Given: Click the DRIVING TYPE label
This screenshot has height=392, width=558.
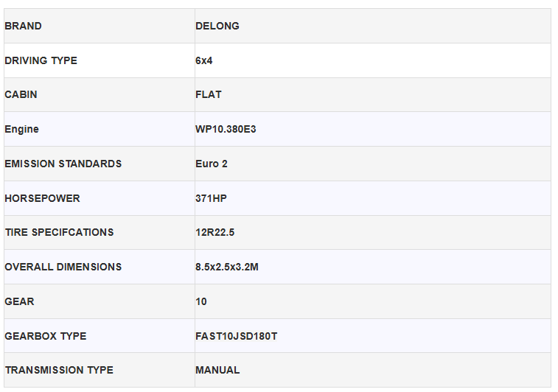Looking at the screenshot, I should pyautogui.click(x=41, y=60).
